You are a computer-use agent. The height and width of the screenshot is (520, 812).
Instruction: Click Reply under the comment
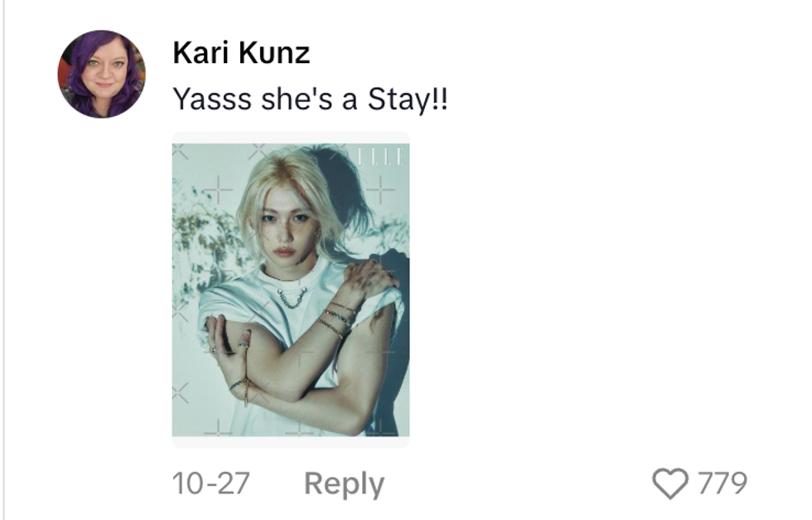(x=344, y=484)
